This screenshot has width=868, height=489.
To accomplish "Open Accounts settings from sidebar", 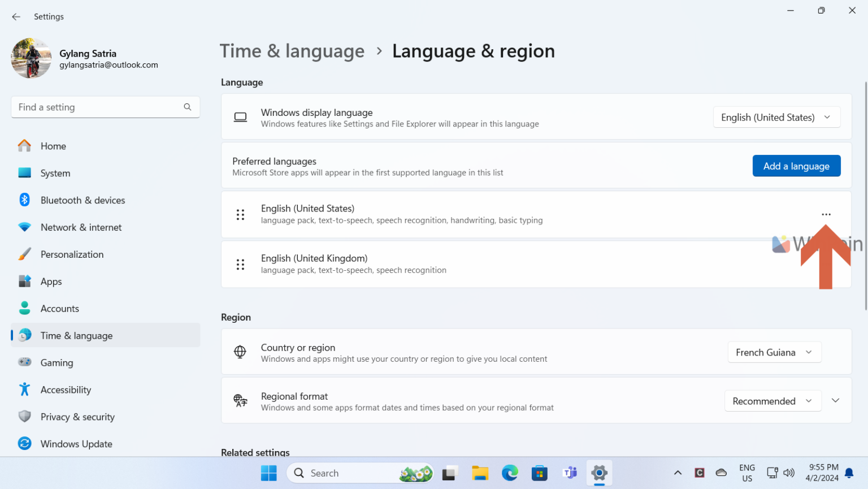I will click(x=59, y=308).
